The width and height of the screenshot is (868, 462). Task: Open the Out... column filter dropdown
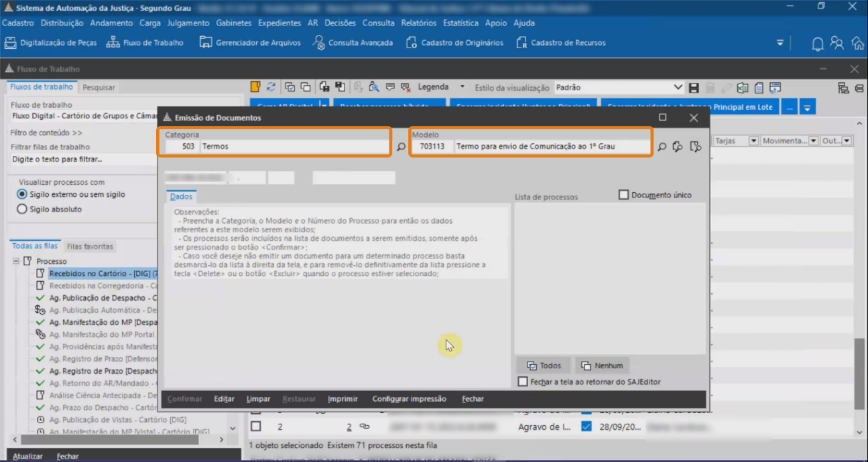pos(847,141)
